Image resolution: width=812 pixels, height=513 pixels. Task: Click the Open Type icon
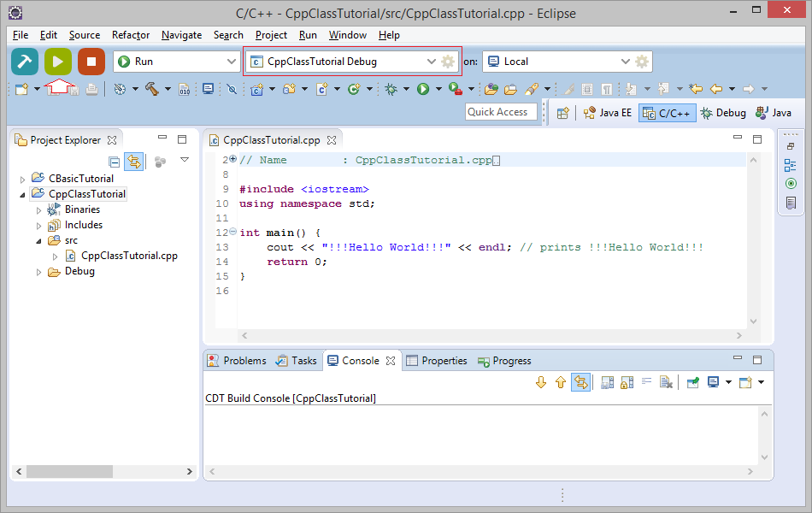tap(491, 89)
